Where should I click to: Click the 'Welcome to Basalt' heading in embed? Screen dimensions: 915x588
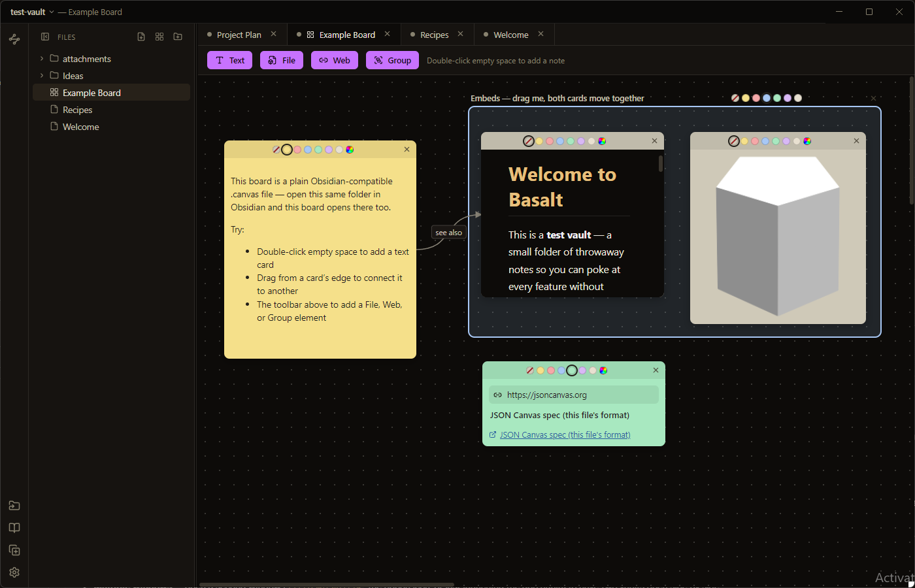[x=562, y=187]
